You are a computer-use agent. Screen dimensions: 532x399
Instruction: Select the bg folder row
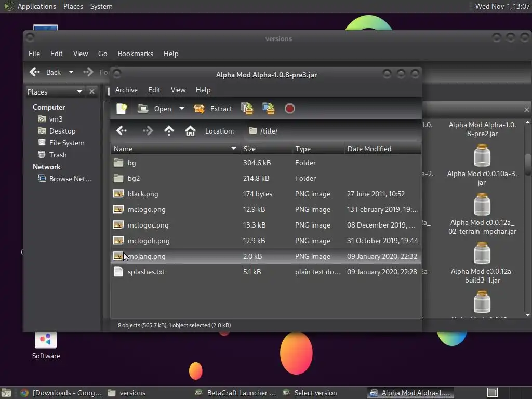267,163
